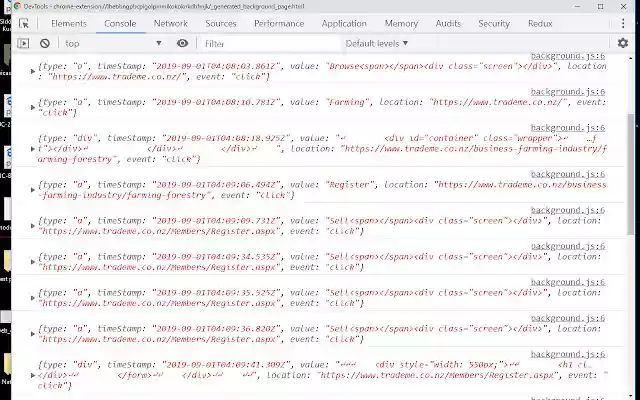Expand Sell log entry at 04:09:09.731Z
The image size is (640, 400).
pos(33,226)
